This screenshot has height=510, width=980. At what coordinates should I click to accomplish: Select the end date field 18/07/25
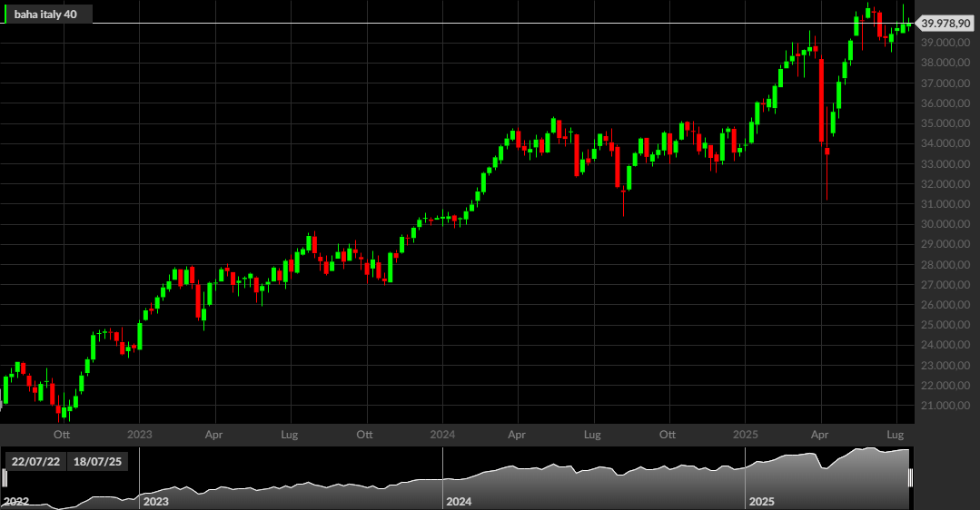point(97,462)
